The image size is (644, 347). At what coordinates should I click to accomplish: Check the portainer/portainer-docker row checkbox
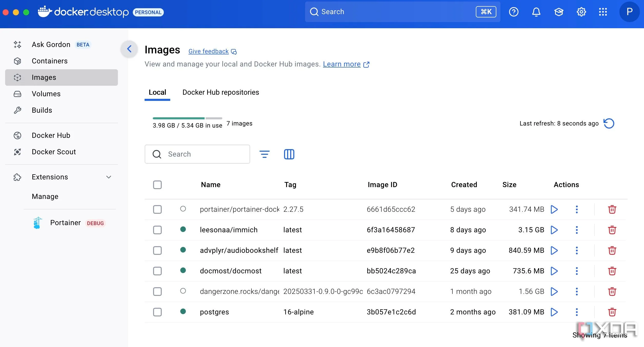pyautogui.click(x=157, y=209)
